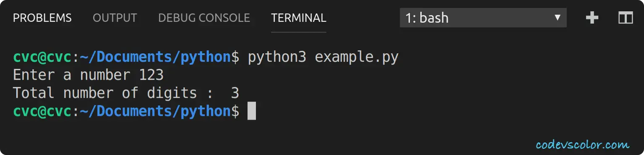Click the blinking terminal cursor block
Screen dimensions: 644x155
click(251, 111)
